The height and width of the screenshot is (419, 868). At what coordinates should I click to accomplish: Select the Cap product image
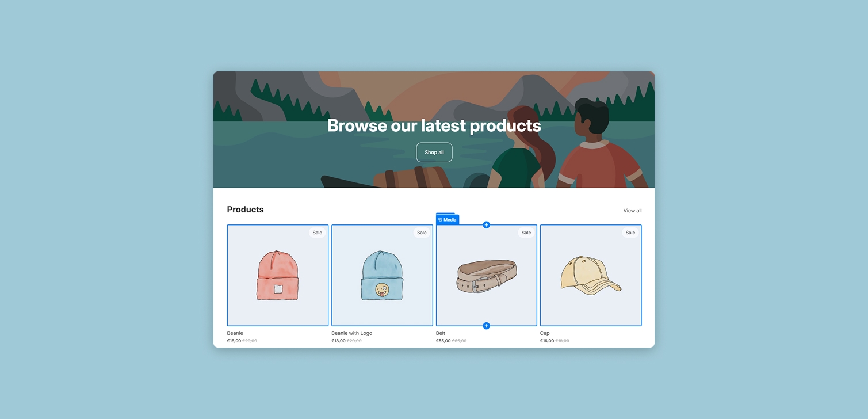(x=590, y=275)
